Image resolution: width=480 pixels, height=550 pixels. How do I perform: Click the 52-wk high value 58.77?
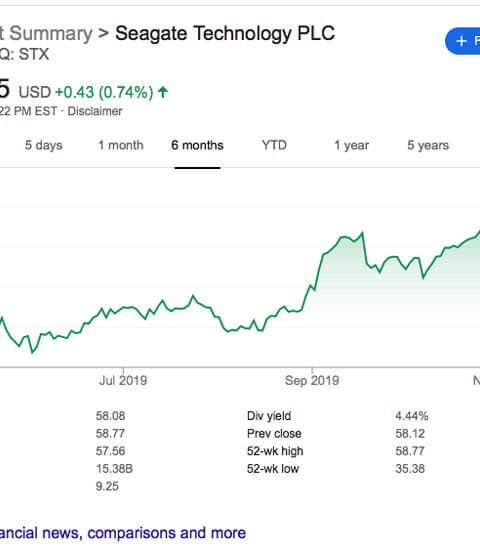[410, 451]
